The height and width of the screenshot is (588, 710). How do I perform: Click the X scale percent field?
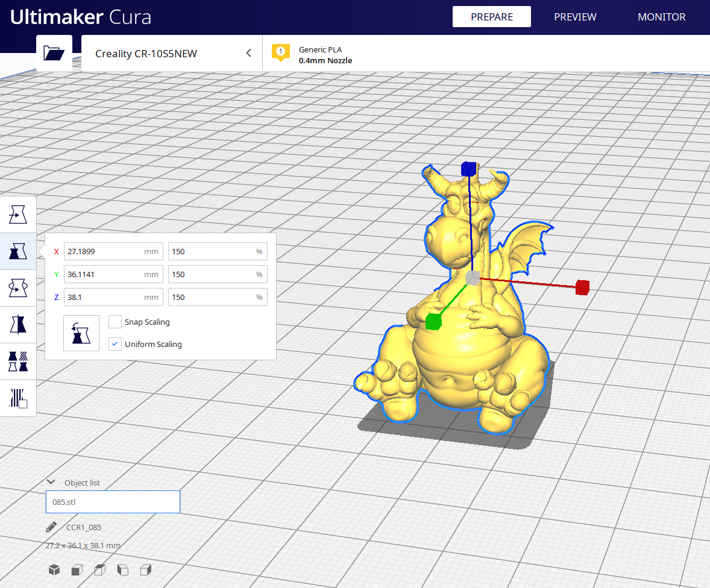click(218, 251)
